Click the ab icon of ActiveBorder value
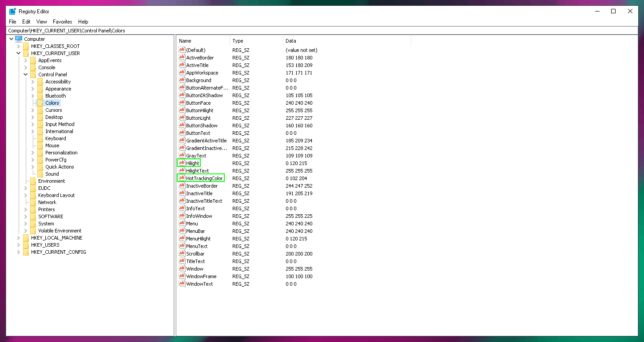This screenshot has width=644, height=342. [x=182, y=58]
